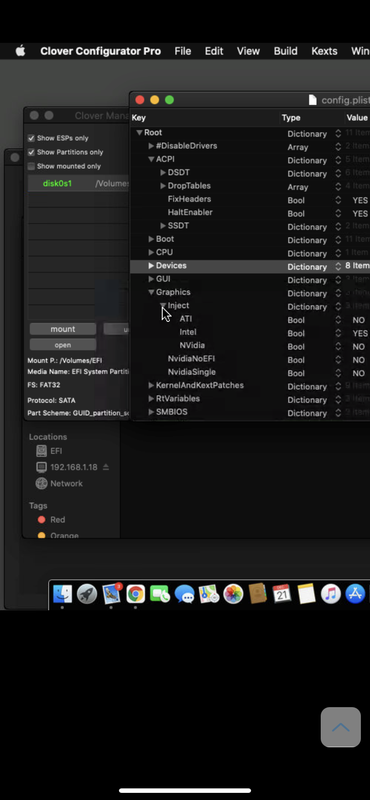Viewport: 370px width, 800px height.
Task: Expand the DropTables array
Action: click(163, 186)
